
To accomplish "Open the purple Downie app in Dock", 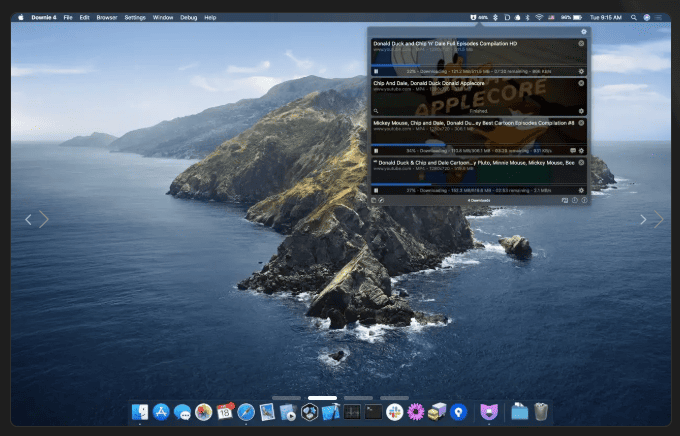I will 489,412.
